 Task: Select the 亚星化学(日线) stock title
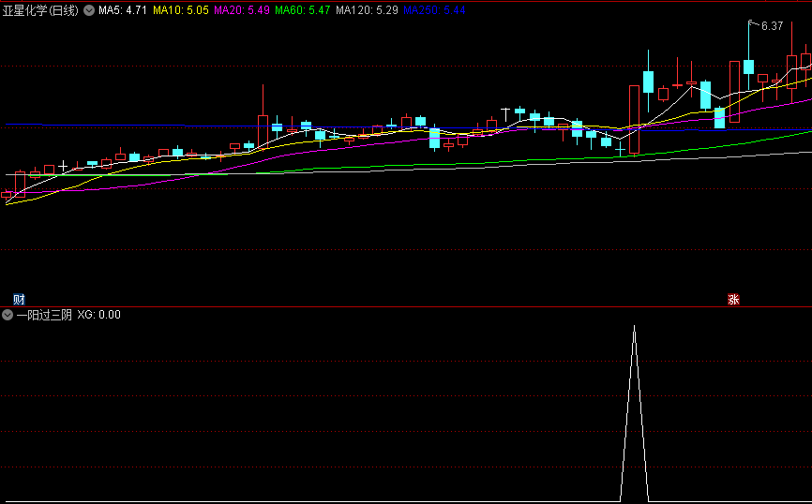click(x=41, y=10)
